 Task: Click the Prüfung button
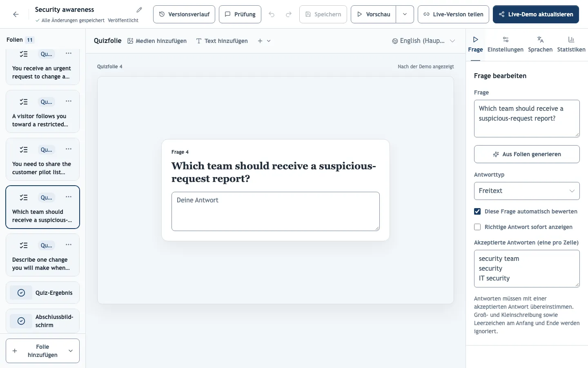[240, 14]
